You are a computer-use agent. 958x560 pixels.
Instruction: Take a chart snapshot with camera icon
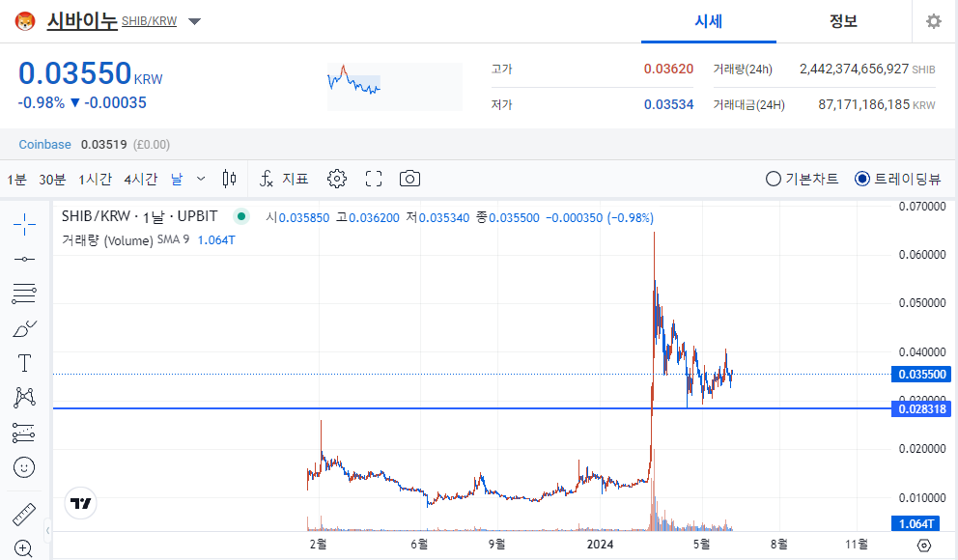tap(409, 179)
